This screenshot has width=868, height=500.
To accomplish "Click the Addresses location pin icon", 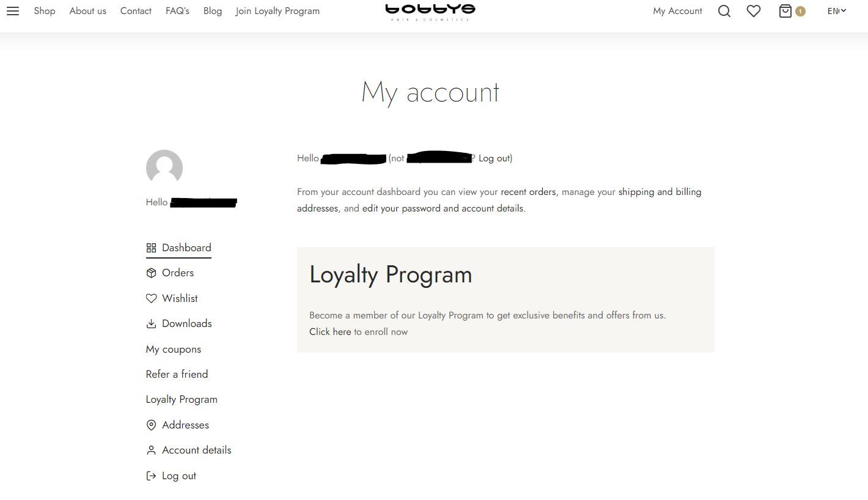I will pyautogui.click(x=151, y=425).
